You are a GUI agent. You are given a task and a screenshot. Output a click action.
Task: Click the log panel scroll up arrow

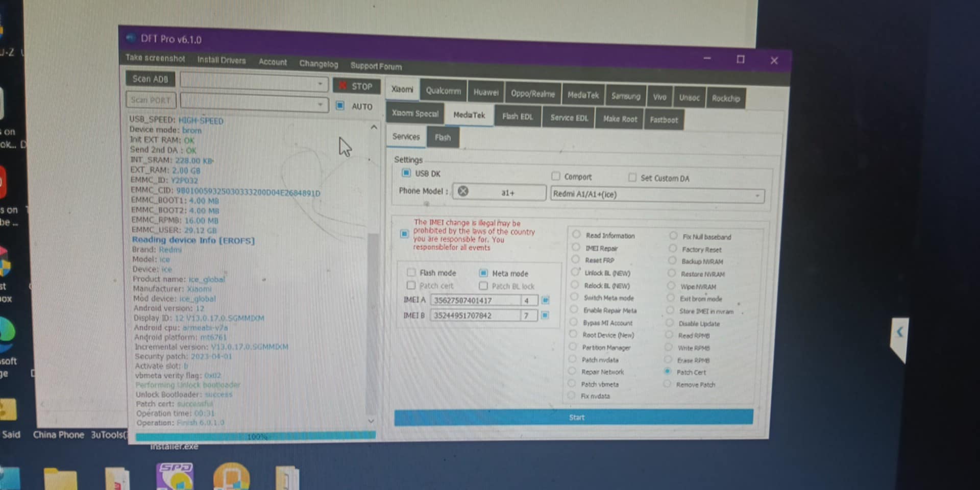point(374,127)
